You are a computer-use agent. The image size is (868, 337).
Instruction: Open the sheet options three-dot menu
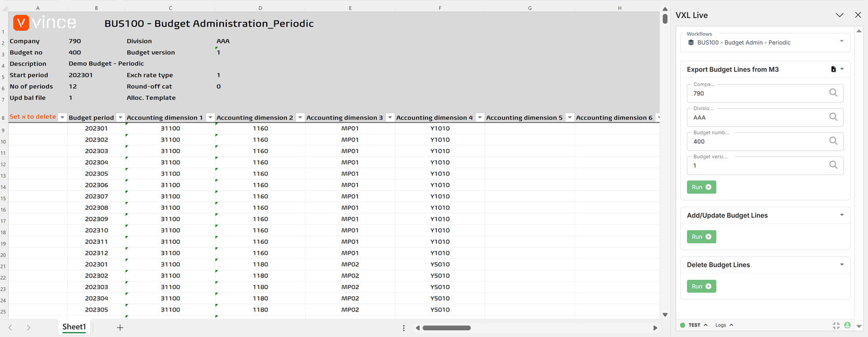point(403,327)
